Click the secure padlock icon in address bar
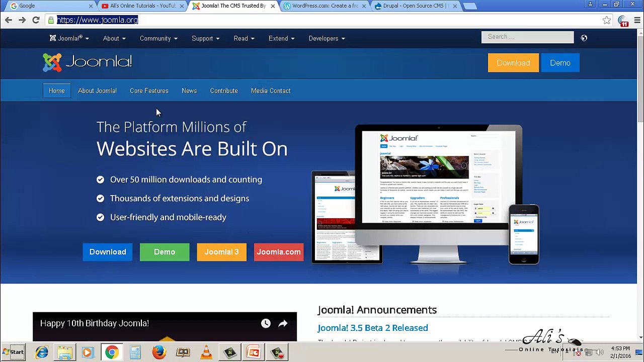Image resolution: width=644 pixels, height=362 pixels. [x=51, y=20]
